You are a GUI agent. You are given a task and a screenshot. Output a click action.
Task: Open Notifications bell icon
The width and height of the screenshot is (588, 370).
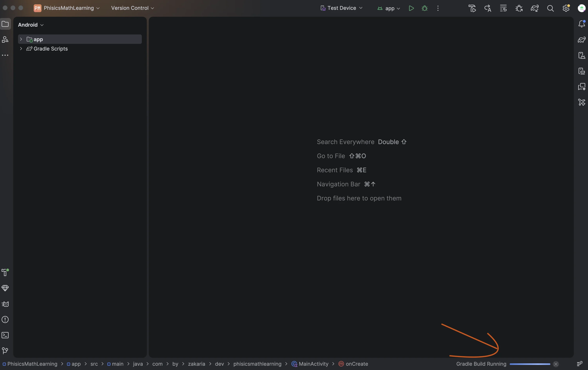point(582,24)
